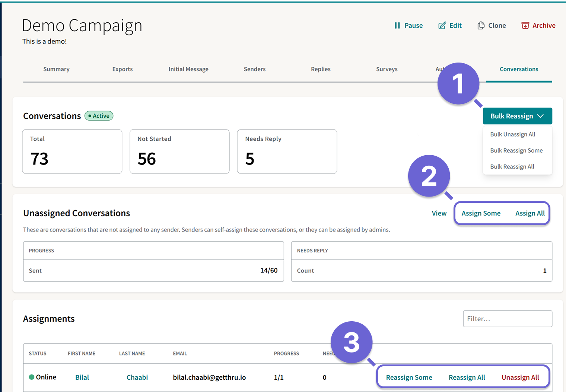Sort by the PROGRESS column header
Viewport: 566px width, 392px height.
pyautogui.click(x=286, y=354)
